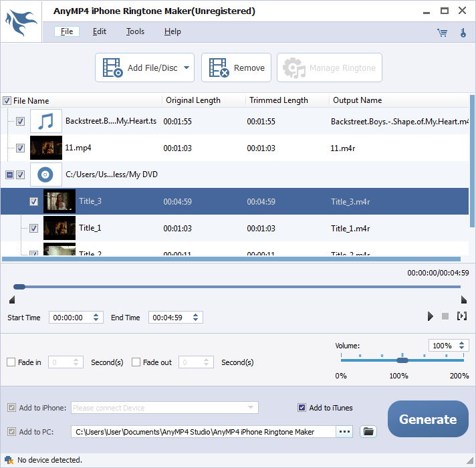Click the horizontal list scrollbar
The width and height of the screenshot is (476, 468).
point(231,259)
